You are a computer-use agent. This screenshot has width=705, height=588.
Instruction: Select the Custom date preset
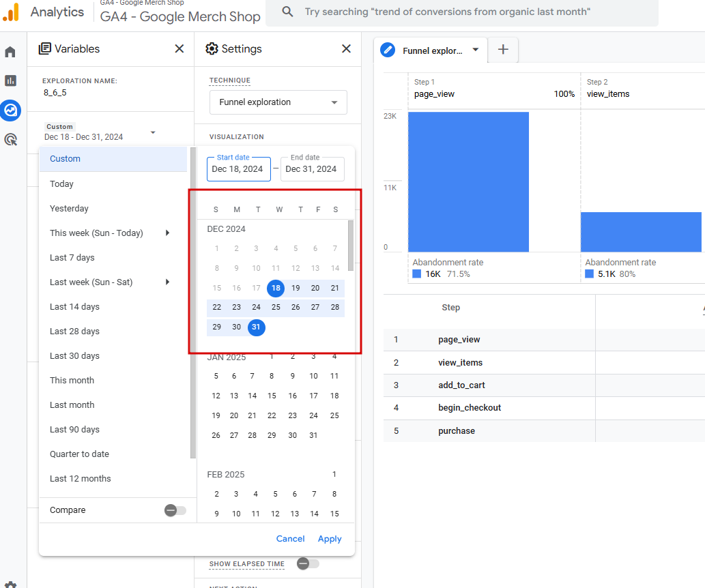coord(113,159)
